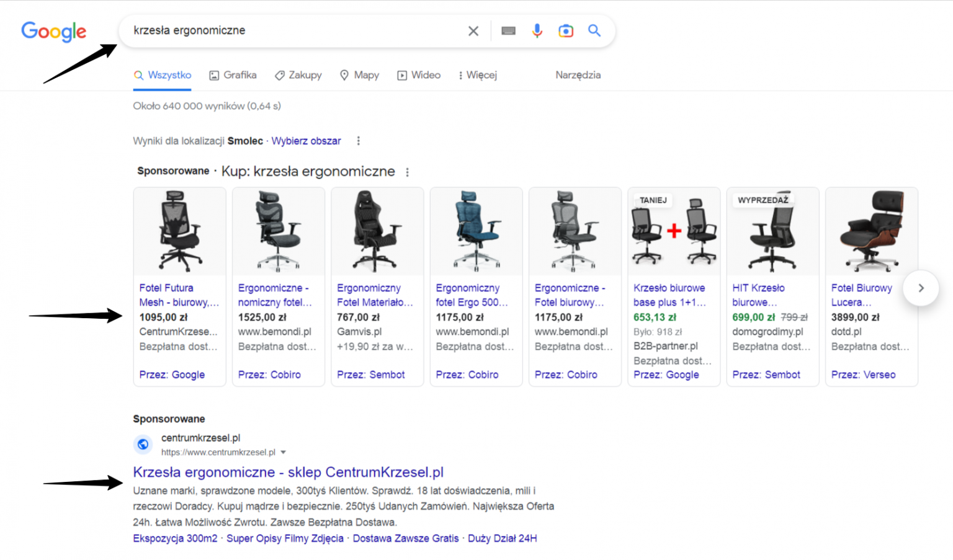953x560 pixels.
Task: Click the blue magnifying glass search icon
Action: click(x=594, y=31)
